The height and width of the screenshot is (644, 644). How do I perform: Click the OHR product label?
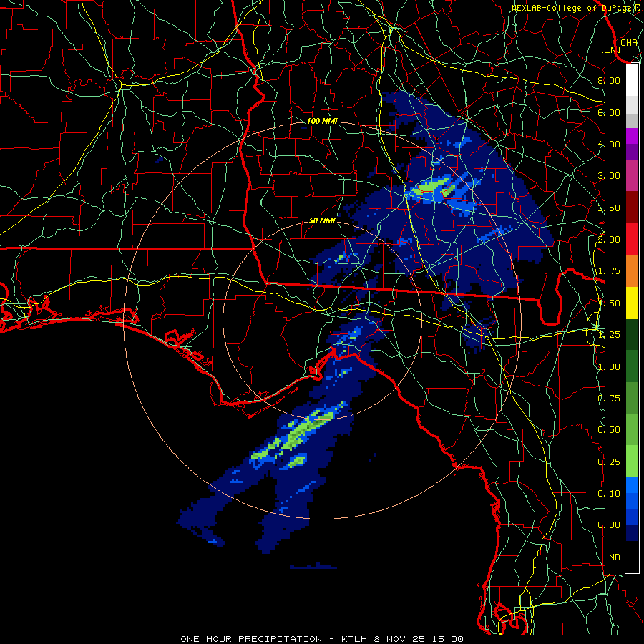tap(629, 43)
